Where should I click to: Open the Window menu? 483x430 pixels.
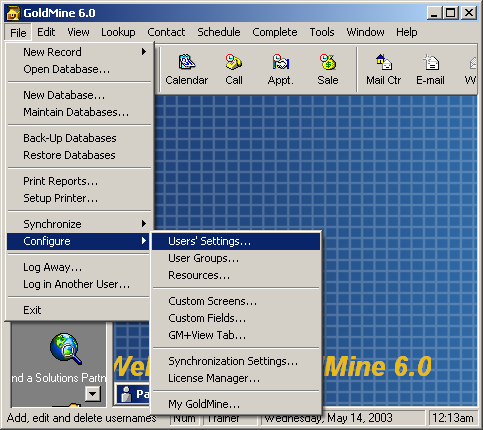pos(365,32)
